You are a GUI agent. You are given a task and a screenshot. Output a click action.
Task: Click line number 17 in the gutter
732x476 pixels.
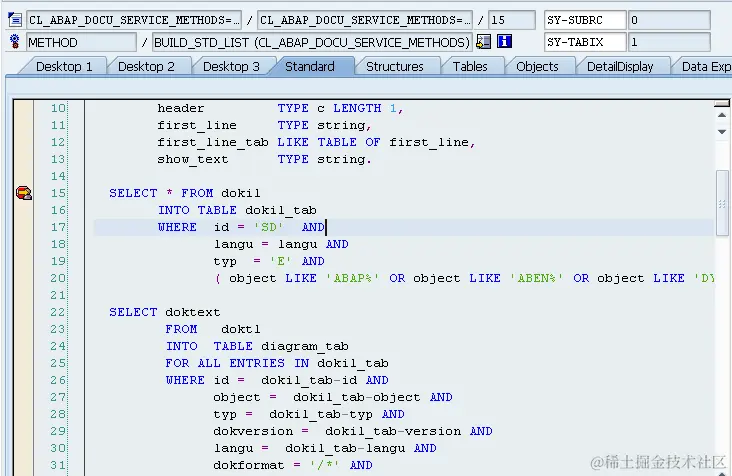(x=58, y=227)
